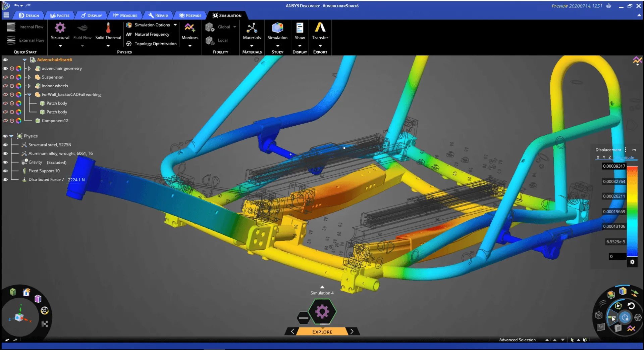Screen dimensions: 644x350
Task: Toggle visibility of Indoor wheels
Action: click(5, 86)
